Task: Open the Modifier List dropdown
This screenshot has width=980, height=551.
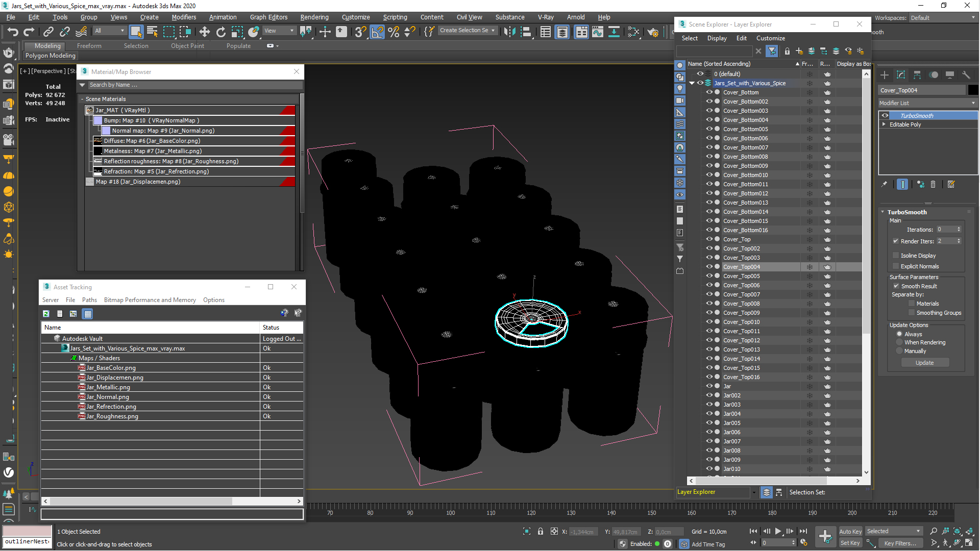Action: 927,103
